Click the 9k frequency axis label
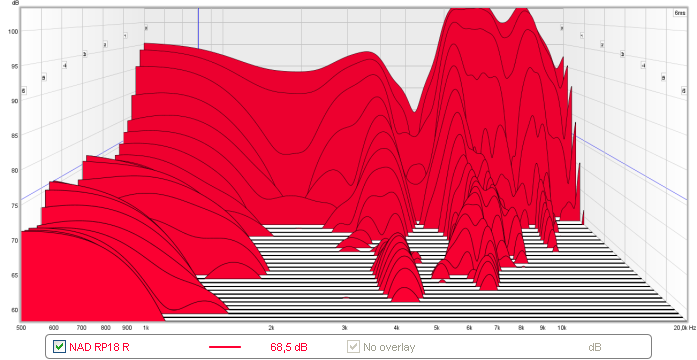The image size is (697, 360). pos(543,328)
